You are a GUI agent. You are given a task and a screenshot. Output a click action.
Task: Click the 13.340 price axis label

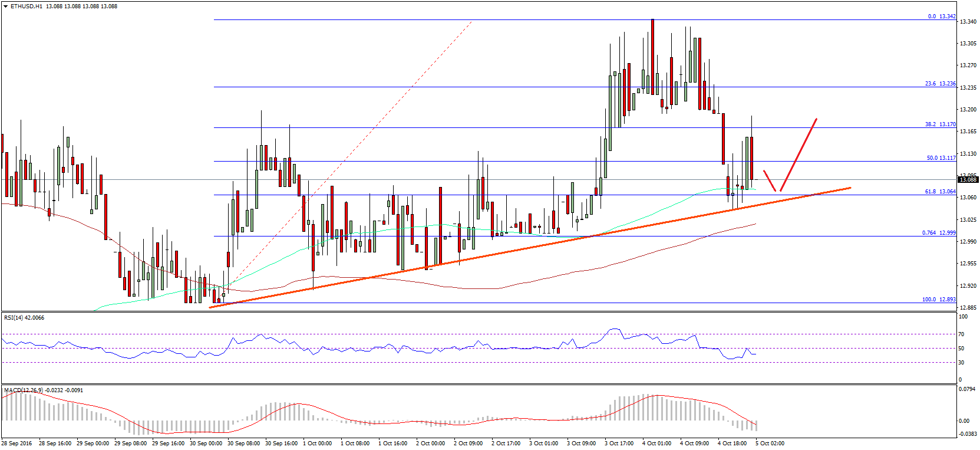tap(968, 22)
